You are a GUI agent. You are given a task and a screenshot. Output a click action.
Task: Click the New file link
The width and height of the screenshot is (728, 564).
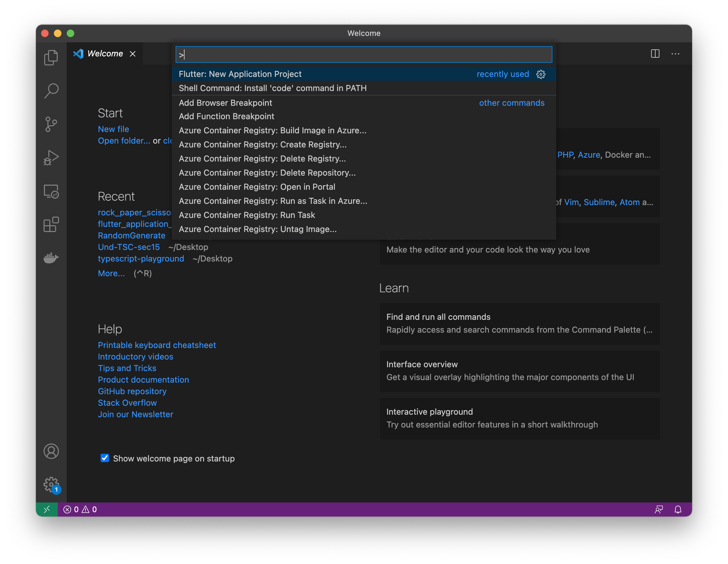(x=113, y=129)
